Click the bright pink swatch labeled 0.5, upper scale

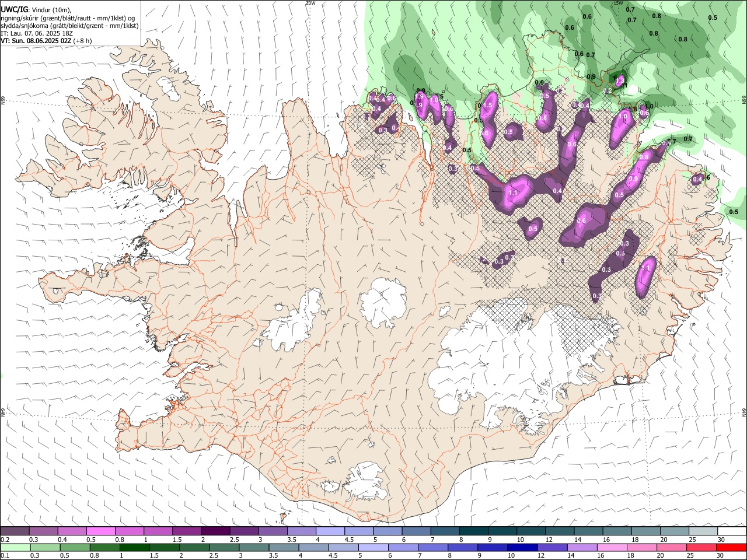[101, 531]
